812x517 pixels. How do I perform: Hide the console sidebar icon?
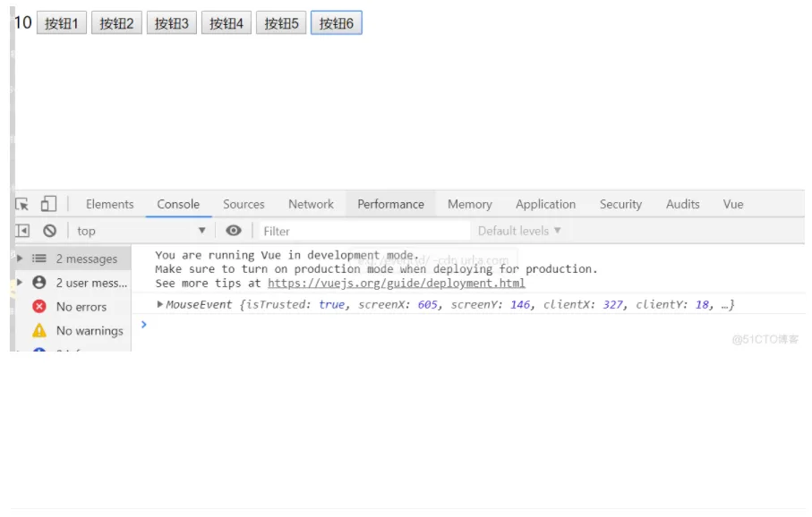pos(22,231)
